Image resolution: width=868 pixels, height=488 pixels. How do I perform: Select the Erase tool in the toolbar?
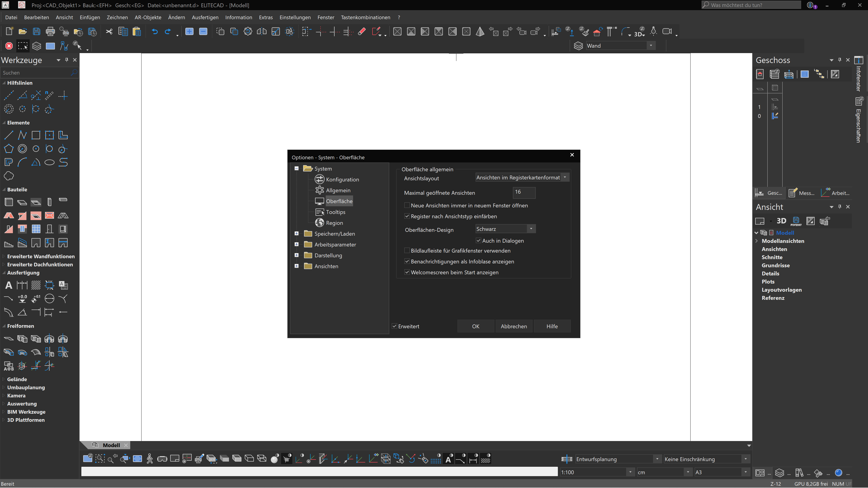(x=362, y=31)
